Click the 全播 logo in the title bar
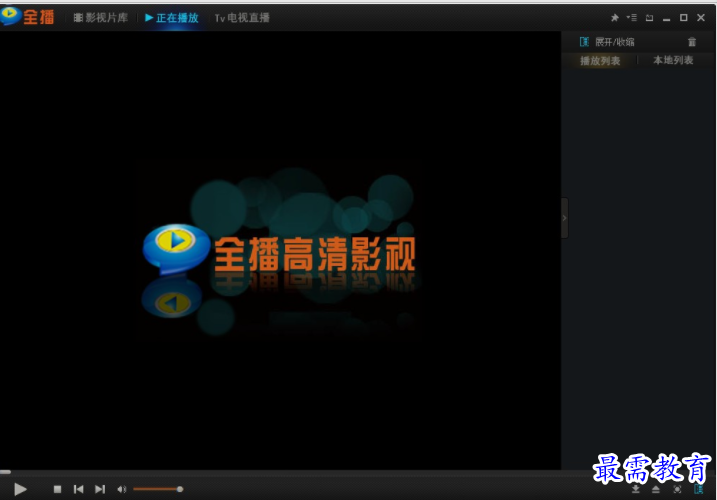The image size is (717, 500). pos(27,16)
